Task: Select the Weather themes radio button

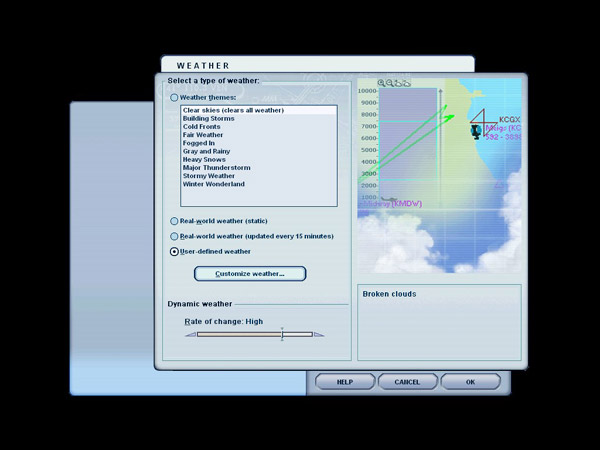Action: tap(175, 98)
